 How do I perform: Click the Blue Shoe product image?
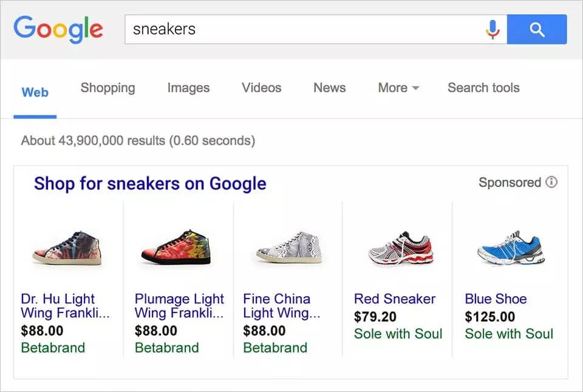509,248
